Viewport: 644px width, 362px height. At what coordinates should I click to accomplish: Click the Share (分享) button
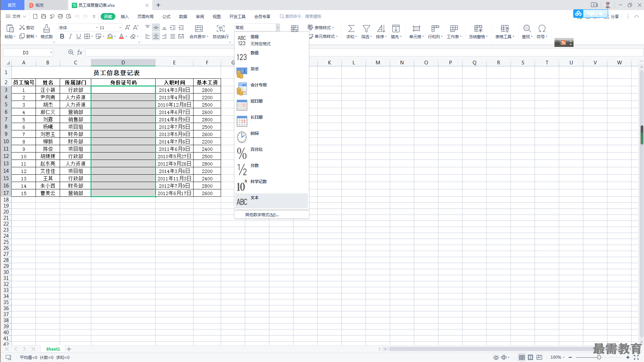[611, 16]
